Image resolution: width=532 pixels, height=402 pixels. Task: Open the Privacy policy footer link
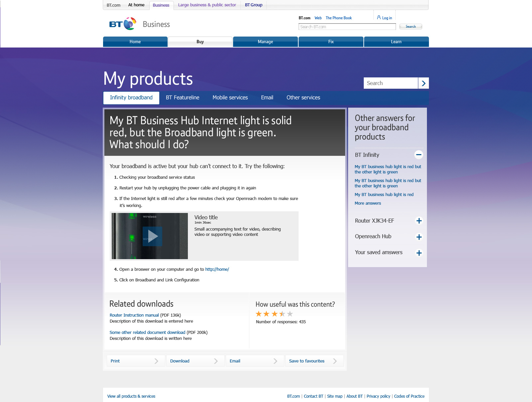tap(378, 396)
